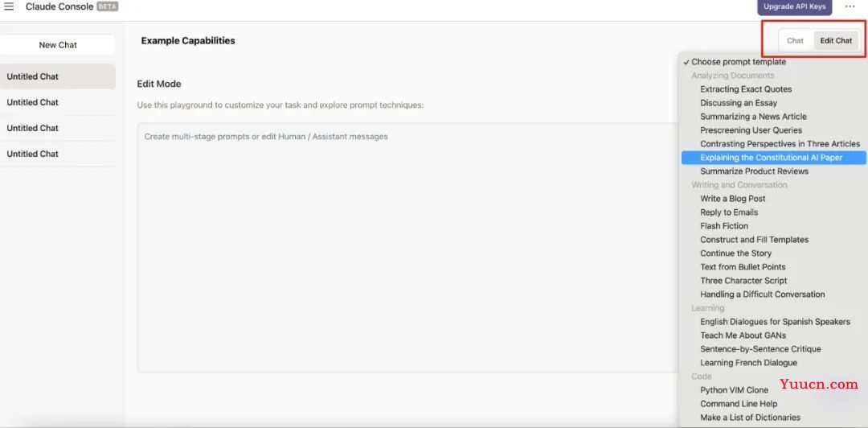Switch to Edit Chat mode

tap(836, 40)
